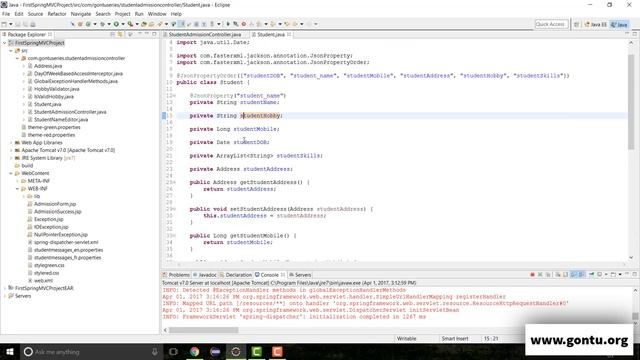Select Address.java in Package Explorer
Screen dimensions: 640x360
(x=44, y=66)
